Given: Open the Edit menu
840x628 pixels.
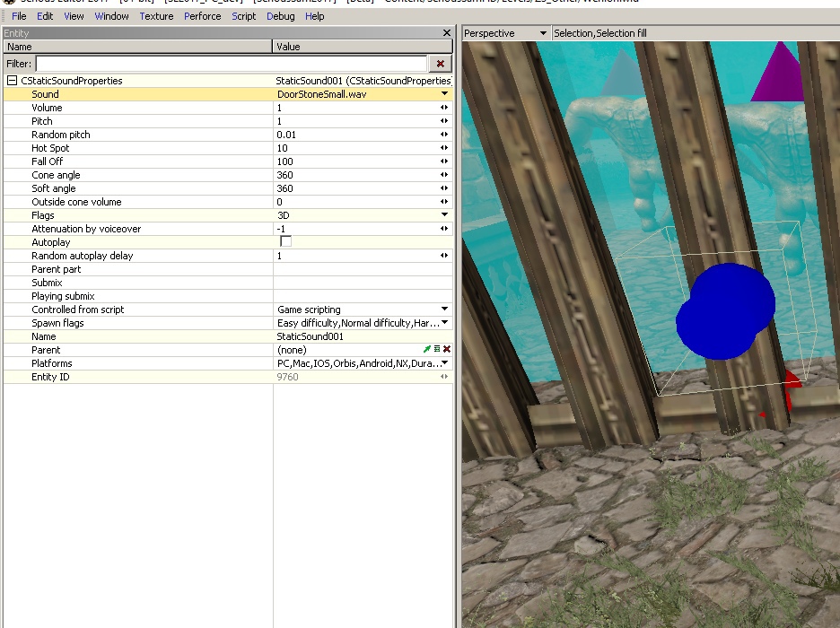Looking at the screenshot, I should tap(45, 16).
